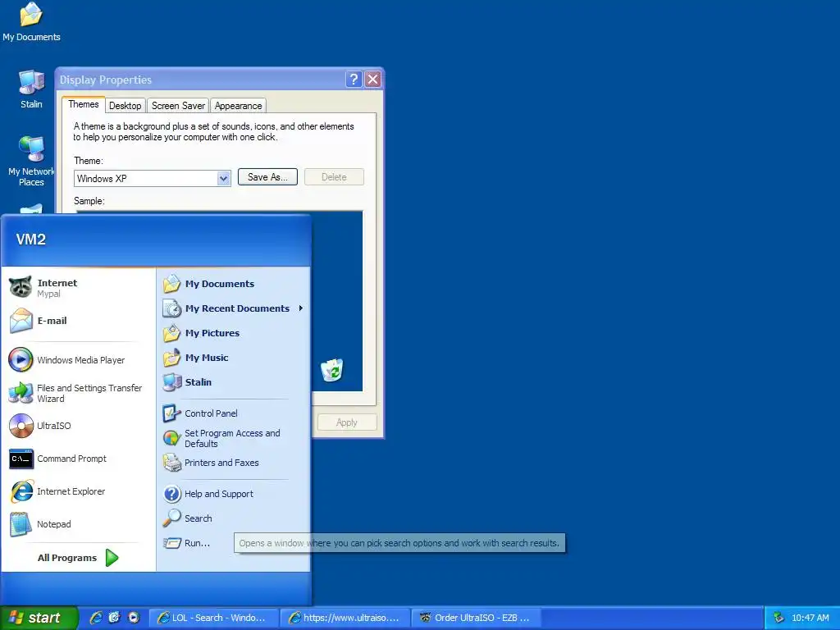Click the second Quick Launch icon
This screenshot has height=630, width=840.
pyautogui.click(x=115, y=618)
